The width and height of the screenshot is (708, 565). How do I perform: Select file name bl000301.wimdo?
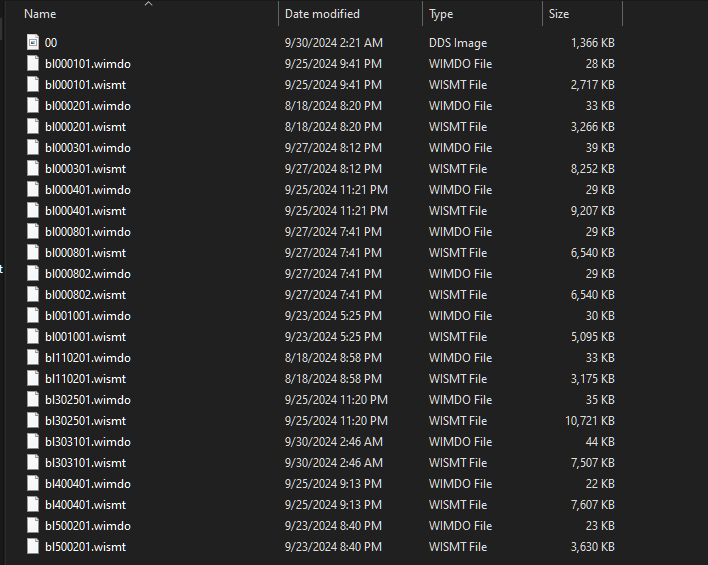tap(88, 148)
